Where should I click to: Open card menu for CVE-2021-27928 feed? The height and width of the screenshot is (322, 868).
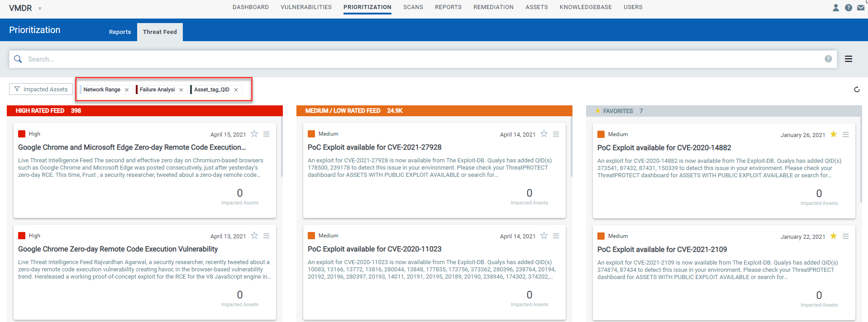[x=556, y=134]
